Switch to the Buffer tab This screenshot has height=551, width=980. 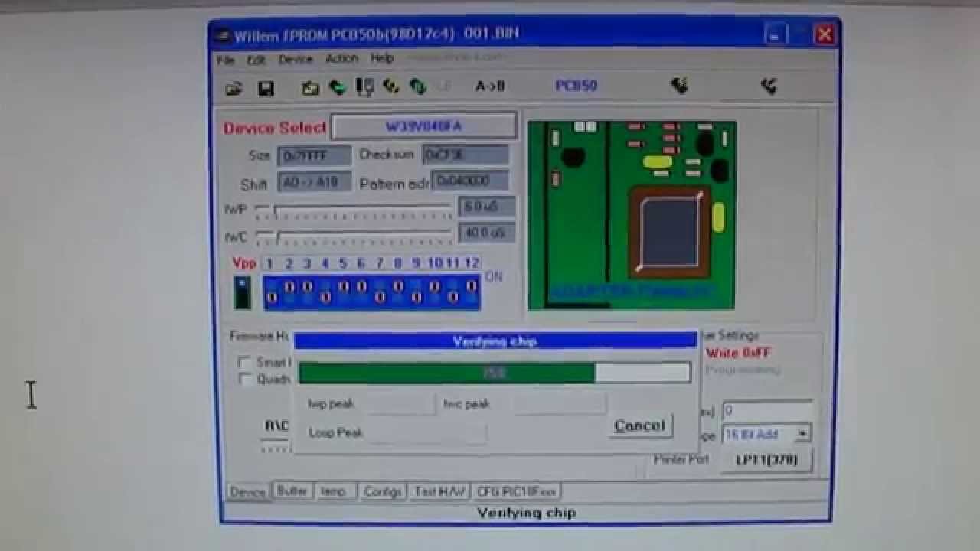tap(292, 491)
